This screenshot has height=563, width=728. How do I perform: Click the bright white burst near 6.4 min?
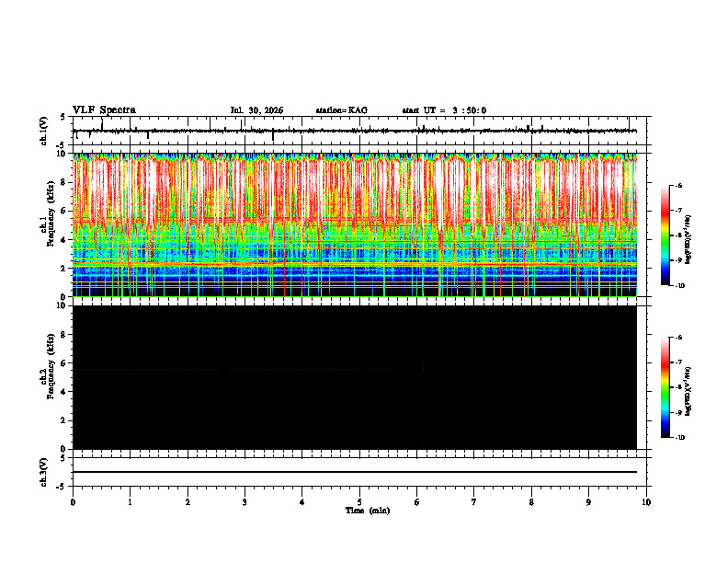point(439,195)
